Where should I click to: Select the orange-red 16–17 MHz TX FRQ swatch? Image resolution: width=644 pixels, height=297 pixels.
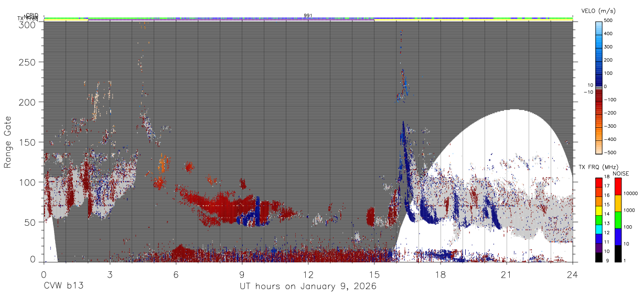click(598, 192)
